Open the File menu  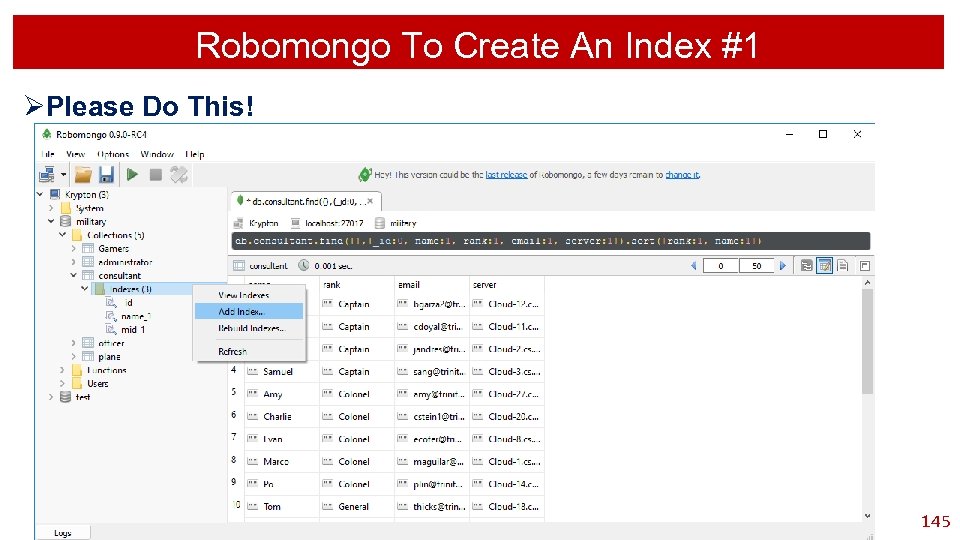pos(48,154)
